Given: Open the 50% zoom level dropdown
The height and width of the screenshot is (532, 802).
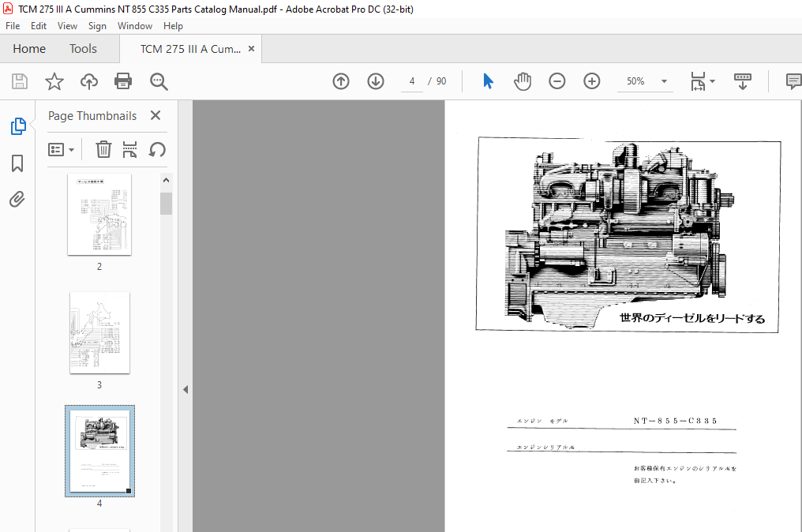Looking at the screenshot, I should pyautogui.click(x=664, y=81).
